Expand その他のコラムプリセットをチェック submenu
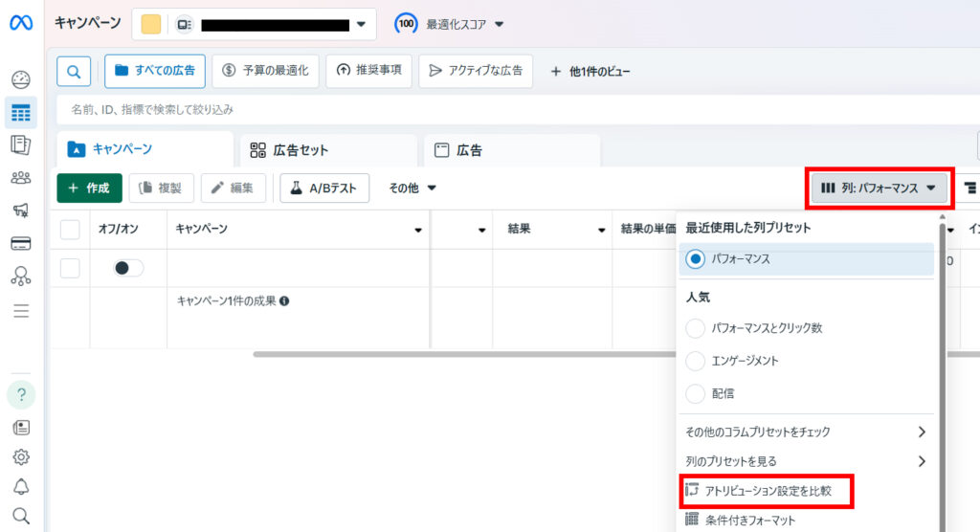This screenshot has height=532, width=980. point(806,432)
